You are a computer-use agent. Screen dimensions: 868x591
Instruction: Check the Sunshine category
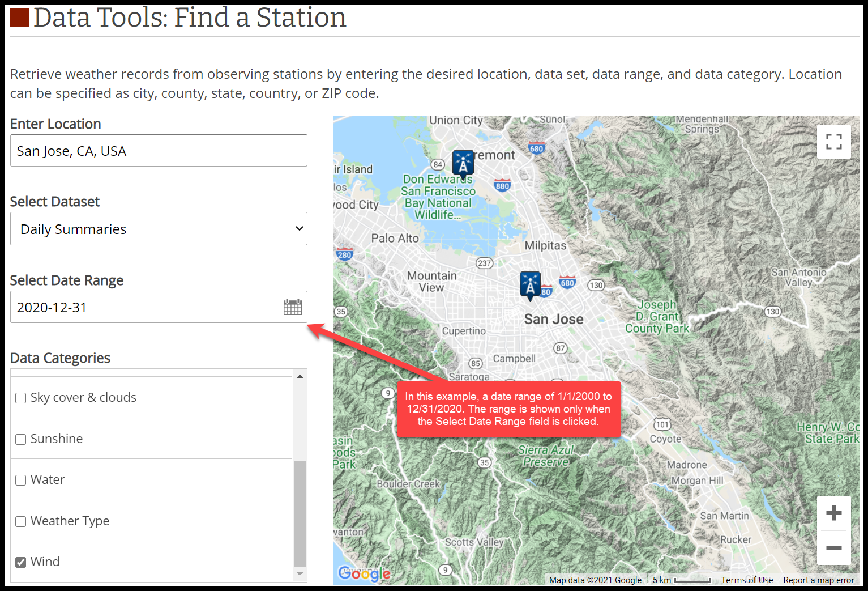pyautogui.click(x=21, y=439)
